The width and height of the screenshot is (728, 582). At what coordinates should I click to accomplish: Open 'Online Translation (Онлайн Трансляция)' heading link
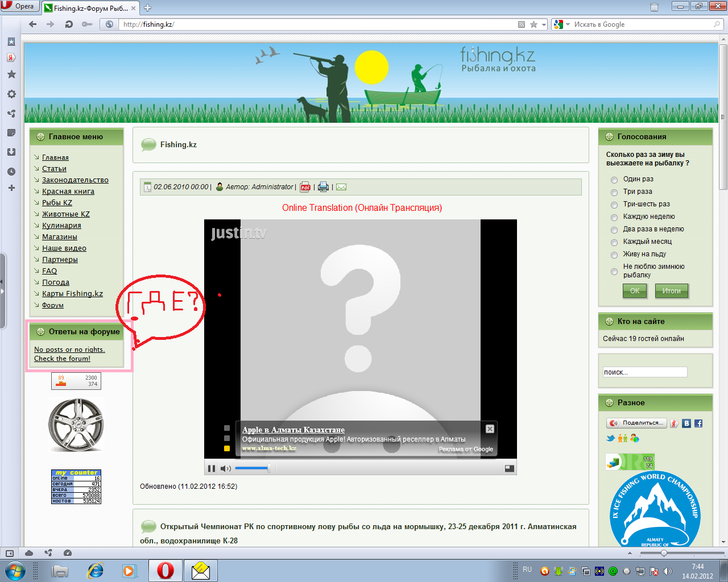362,208
